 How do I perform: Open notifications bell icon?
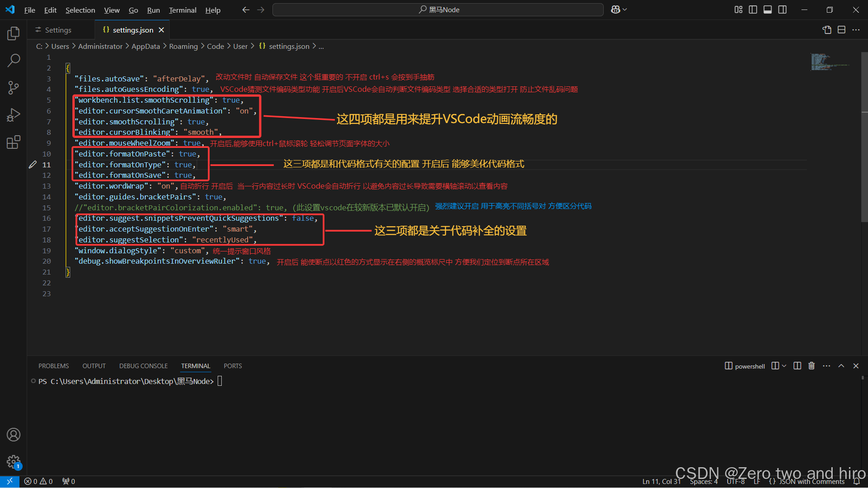[856, 482]
